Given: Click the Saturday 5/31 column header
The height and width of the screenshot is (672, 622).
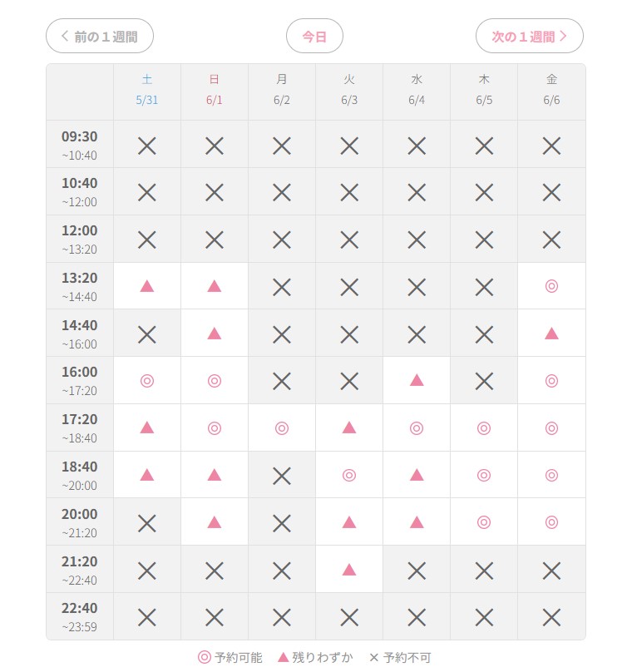Looking at the screenshot, I should tap(147, 90).
